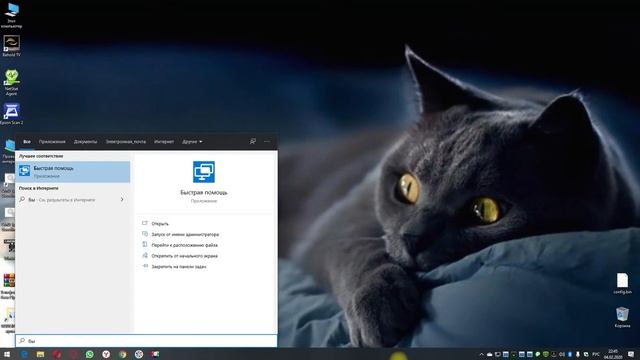The height and width of the screenshot is (360, 640).
Task: Open the 'Электронная почта' search tab
Action: coord(126,142)
